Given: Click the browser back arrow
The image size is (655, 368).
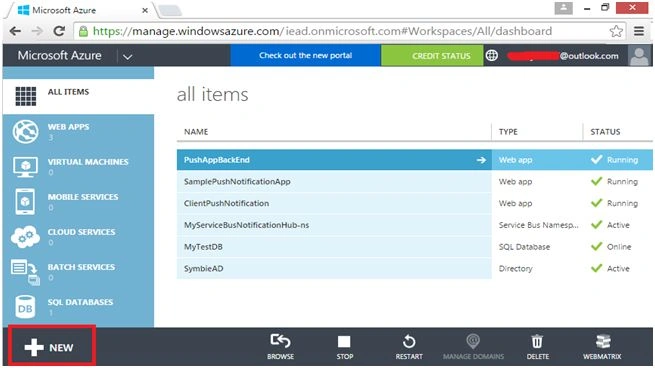Looking at the screenshot, I should tap(15, 31).
